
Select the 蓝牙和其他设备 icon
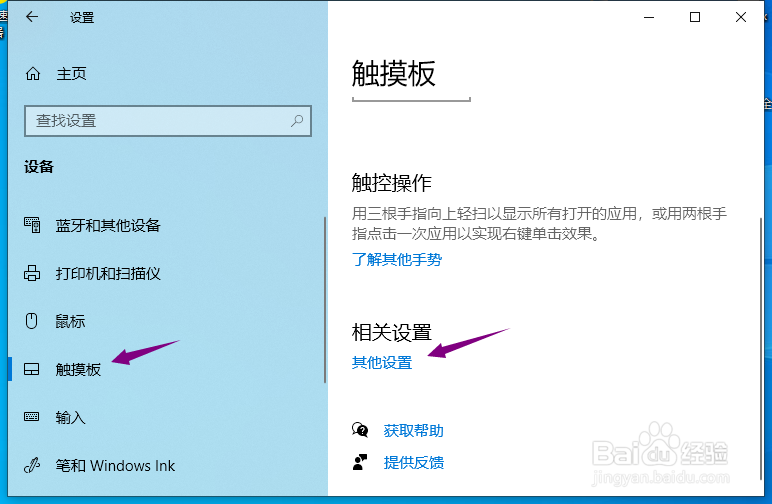pyautogui.click(x=32, y=225)
